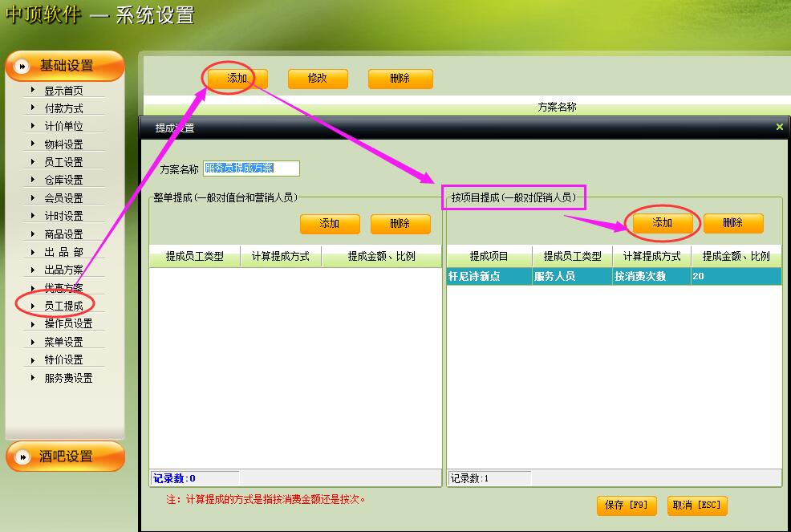Click 提成员工类型 header in 按项目提成 table

(573, 257)
